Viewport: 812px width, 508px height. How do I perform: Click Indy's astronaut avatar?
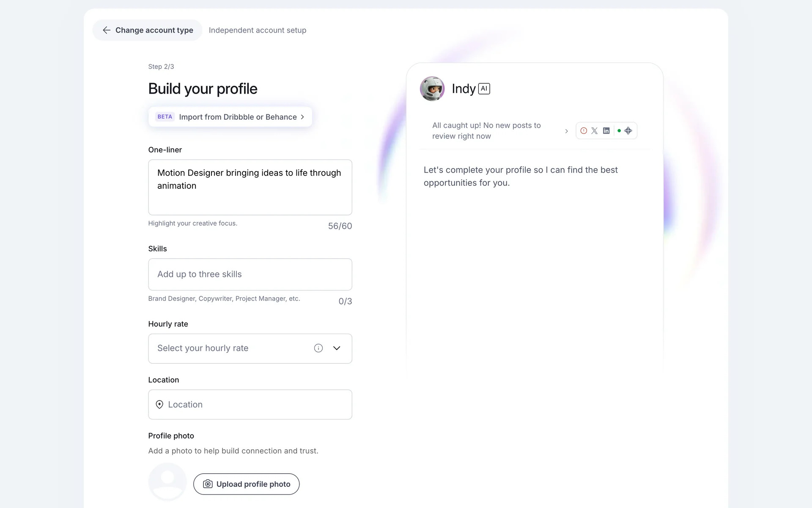pyautogui.click(x=432, y=88)
